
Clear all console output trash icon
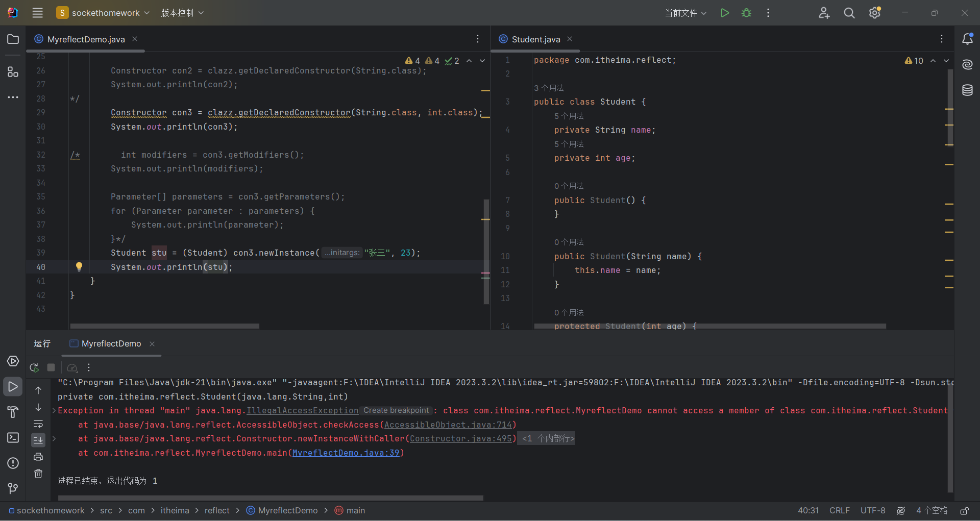coord(38,474)
